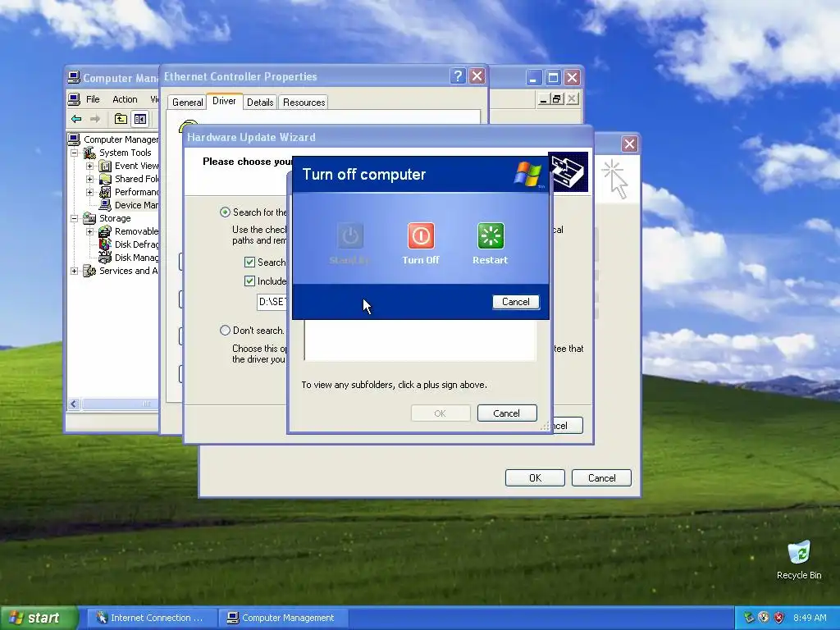Click the first system tray icon
Viewport: 840px width, 630px height.
click(x=749, y=618)
